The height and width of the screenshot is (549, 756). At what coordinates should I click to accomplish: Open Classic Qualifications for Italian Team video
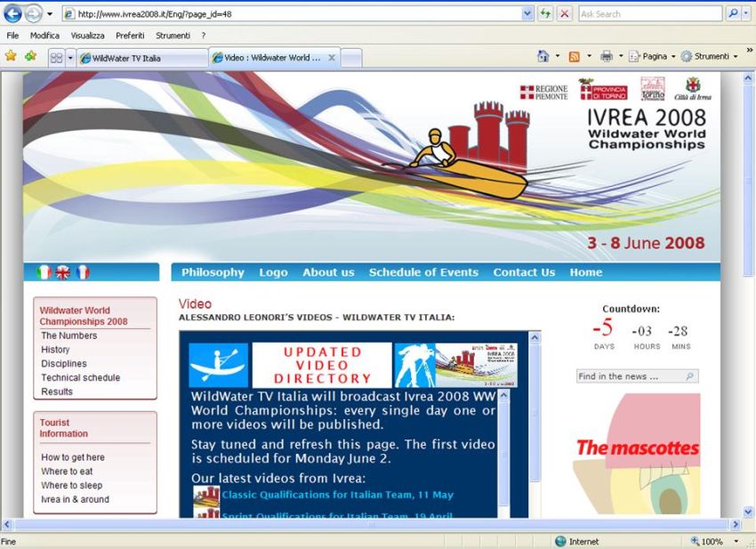(337, 495)
